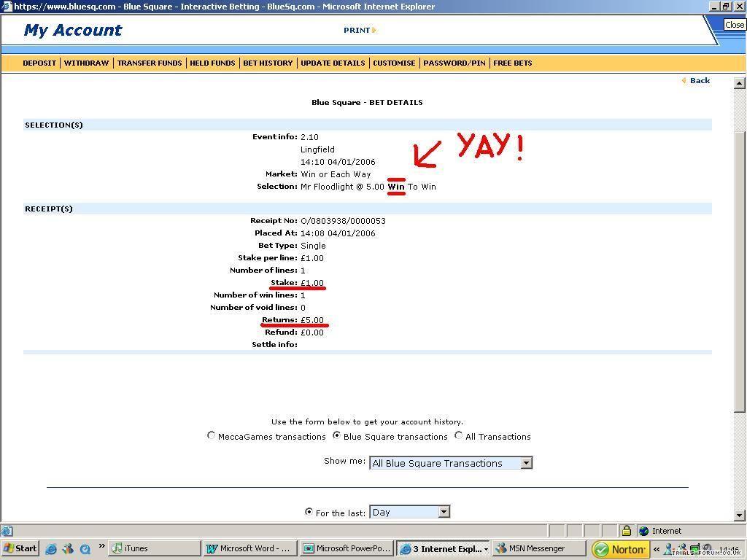Click the Bet Type value Single
This screenshot has height=560, width=747.
pos(313,246)
